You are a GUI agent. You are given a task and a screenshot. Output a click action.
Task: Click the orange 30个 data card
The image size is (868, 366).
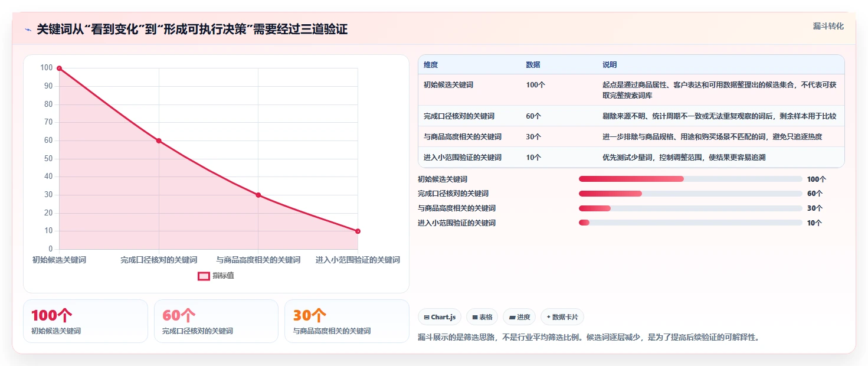pos(347,321)
